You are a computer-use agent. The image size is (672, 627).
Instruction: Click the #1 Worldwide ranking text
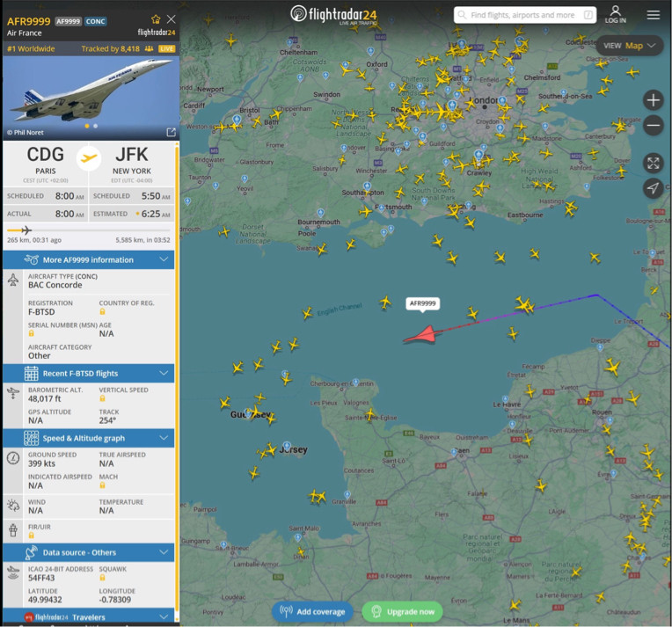(31, 49)
